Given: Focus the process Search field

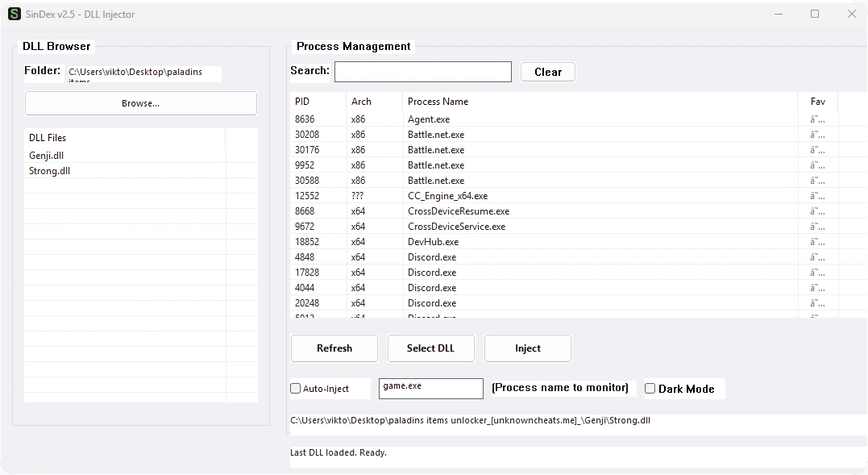Looking at the screenshot, I should pos(423,72).
